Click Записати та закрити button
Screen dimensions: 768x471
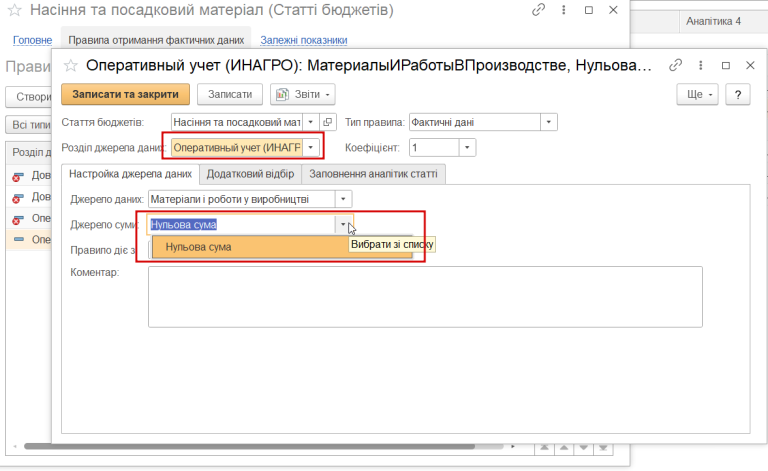125,94
